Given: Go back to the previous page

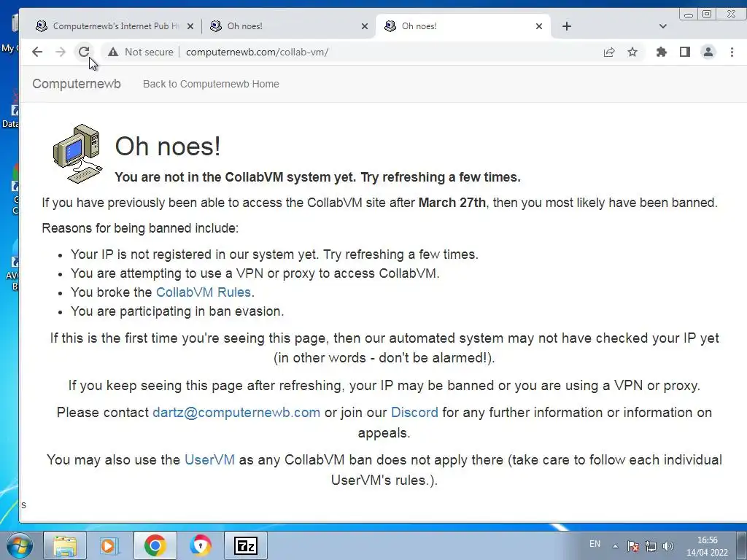Looking at the screenshot, I should [37, 52].
